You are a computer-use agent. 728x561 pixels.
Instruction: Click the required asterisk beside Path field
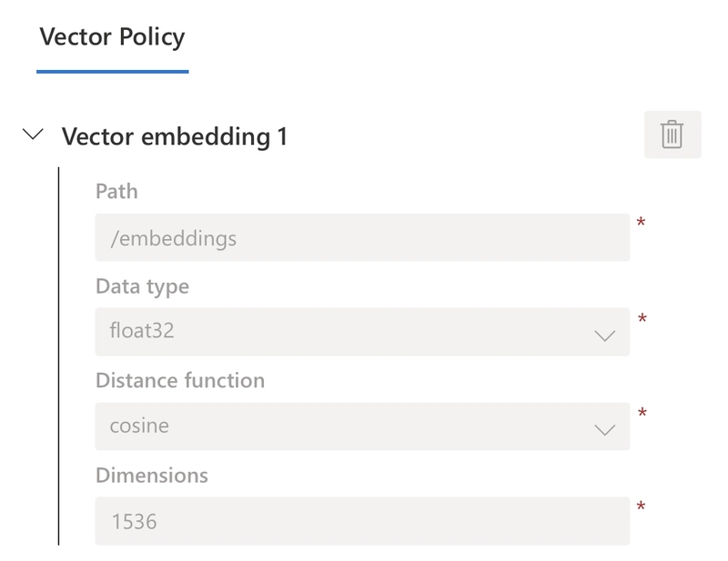coord(641,223)
